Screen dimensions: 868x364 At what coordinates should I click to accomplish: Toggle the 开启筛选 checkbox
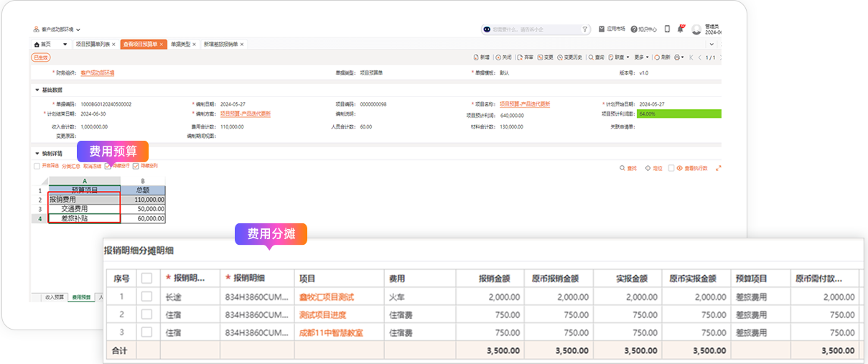coord(37,166)
